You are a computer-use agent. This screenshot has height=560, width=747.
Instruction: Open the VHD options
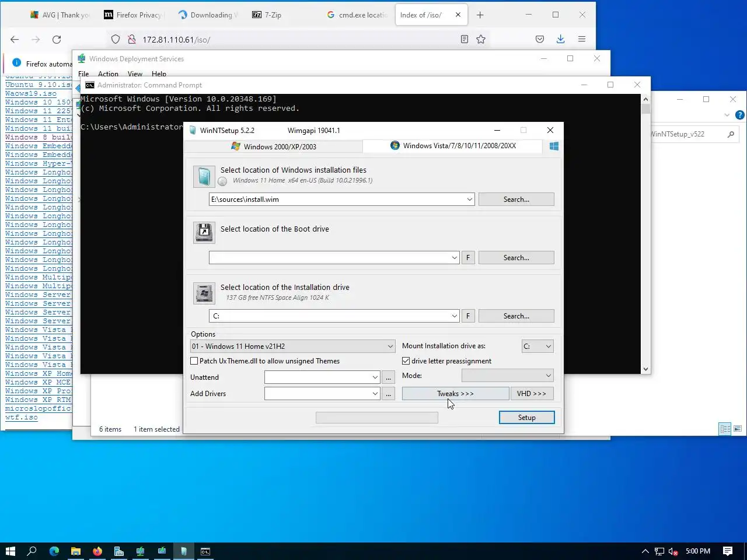tap(532, 394)
